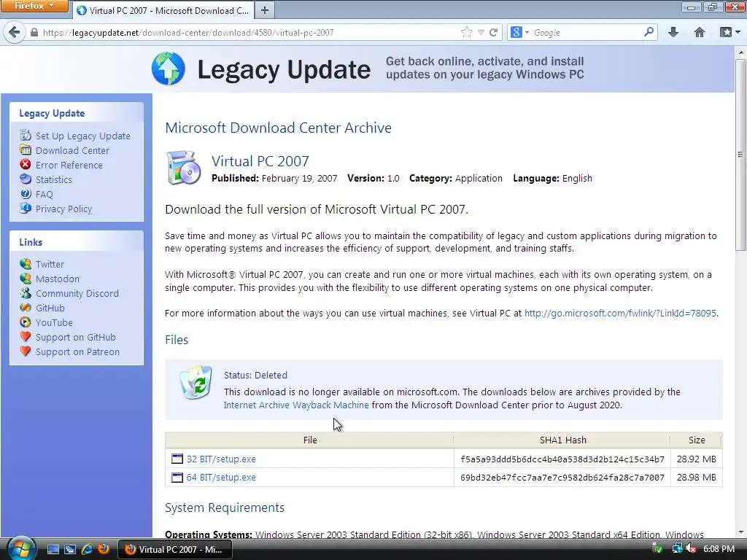Click the hash starting 69bd32eb47

click(x=562, y=477)
